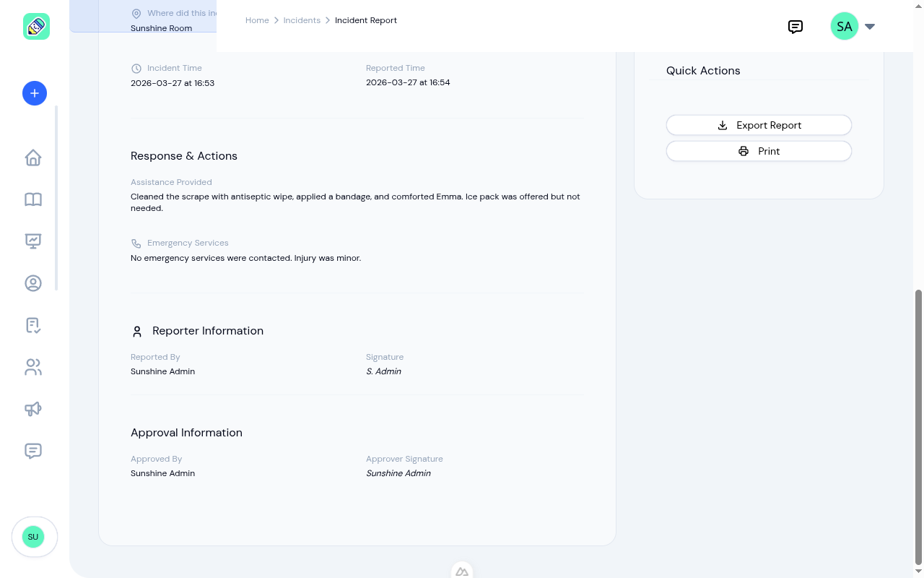Click the sidebar's thin scrollbar
924x578 pixels.
coord(56,198)
